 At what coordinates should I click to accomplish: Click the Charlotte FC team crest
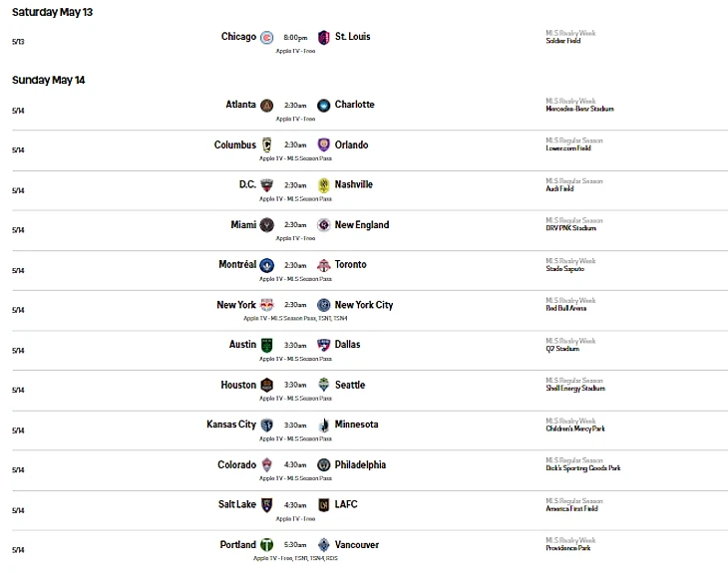tap(324, 106)
